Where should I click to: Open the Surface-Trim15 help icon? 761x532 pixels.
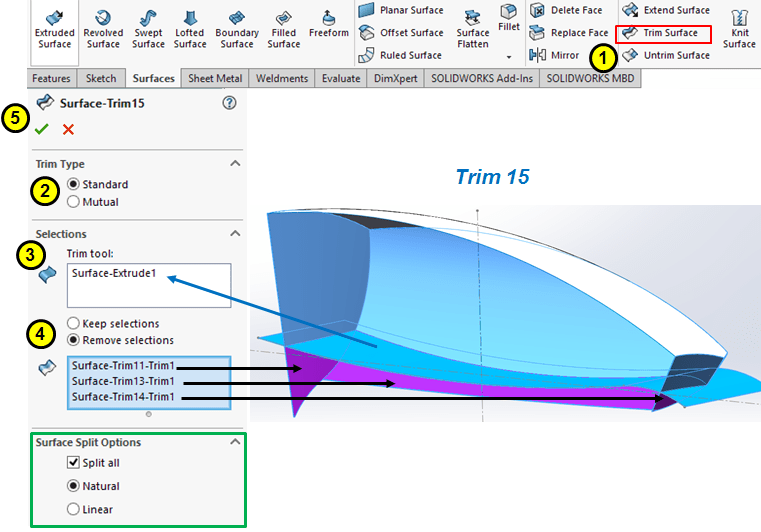(x=229, y=103)
